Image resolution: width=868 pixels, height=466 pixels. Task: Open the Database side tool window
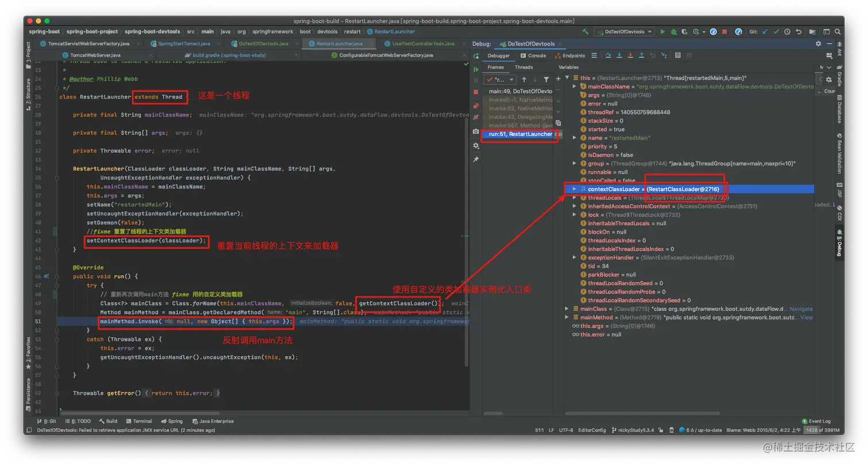point(839,108)
